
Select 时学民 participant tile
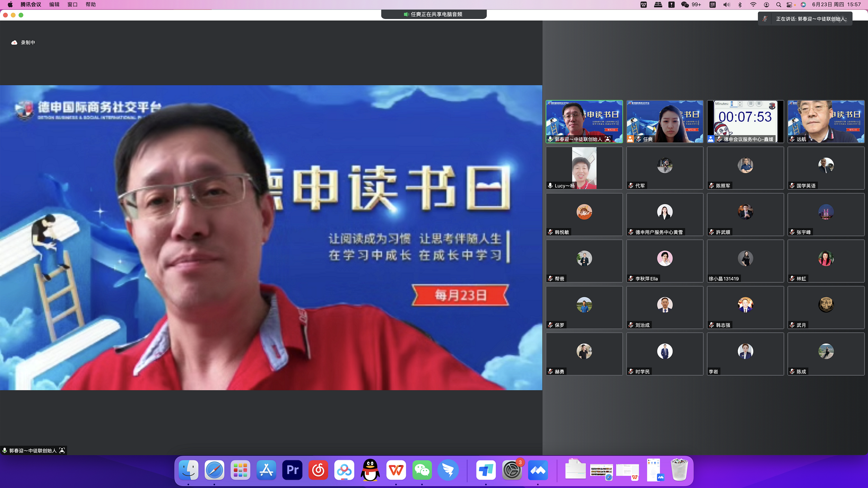pos(665,354)
